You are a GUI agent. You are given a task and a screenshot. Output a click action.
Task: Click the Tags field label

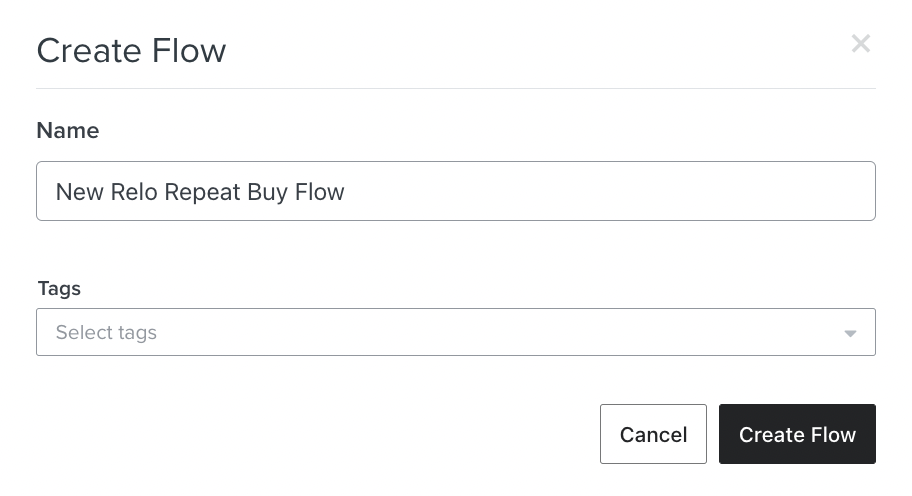pyautogui.click(x=59, y=288)
